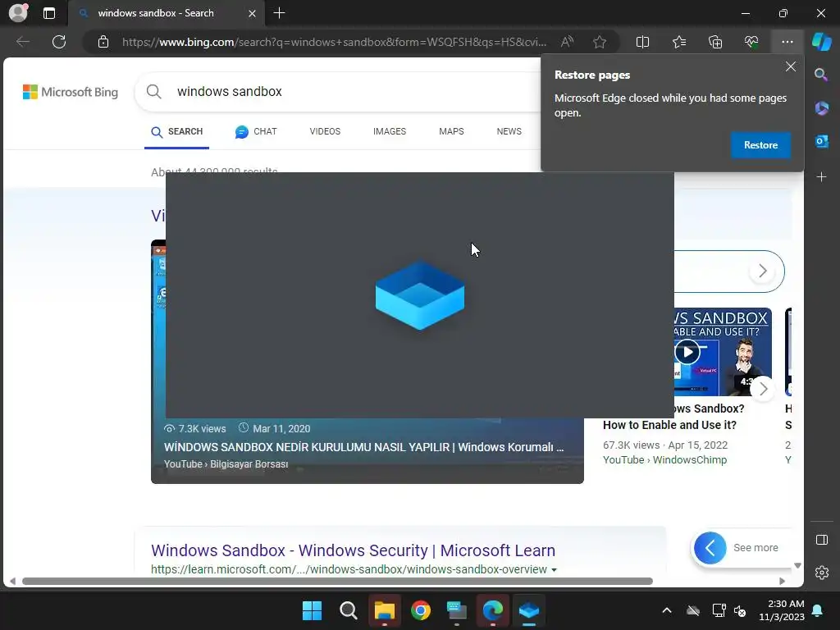840x630 pixels.
Task: Advance the video carousel next arrow
Action: [763, 389]
